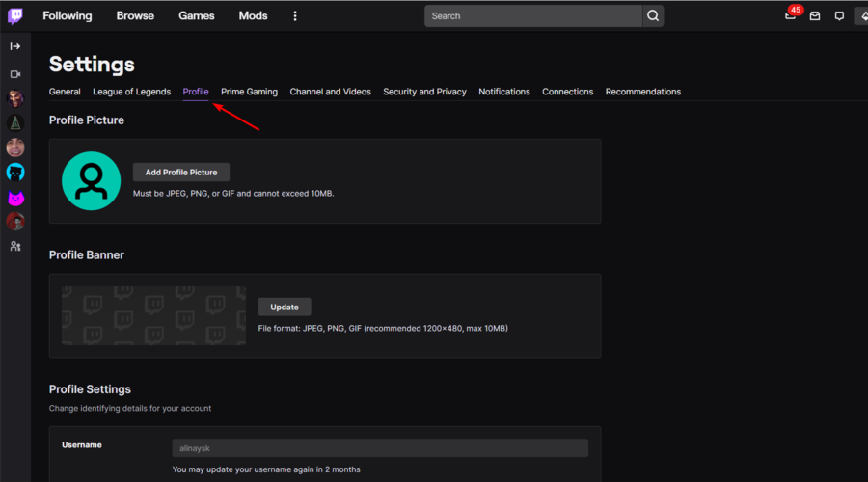Open the bald face channel avatar

coord(15,147)
